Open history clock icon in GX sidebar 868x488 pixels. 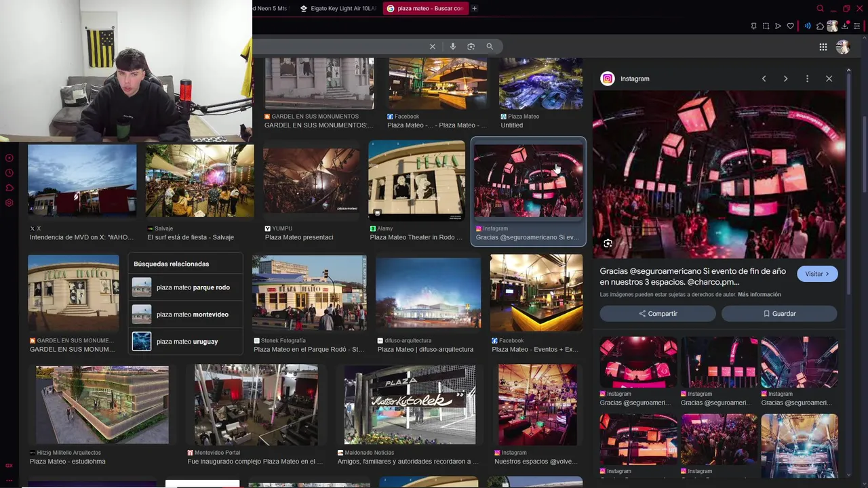pyautogui.click(x=9, y=173)
